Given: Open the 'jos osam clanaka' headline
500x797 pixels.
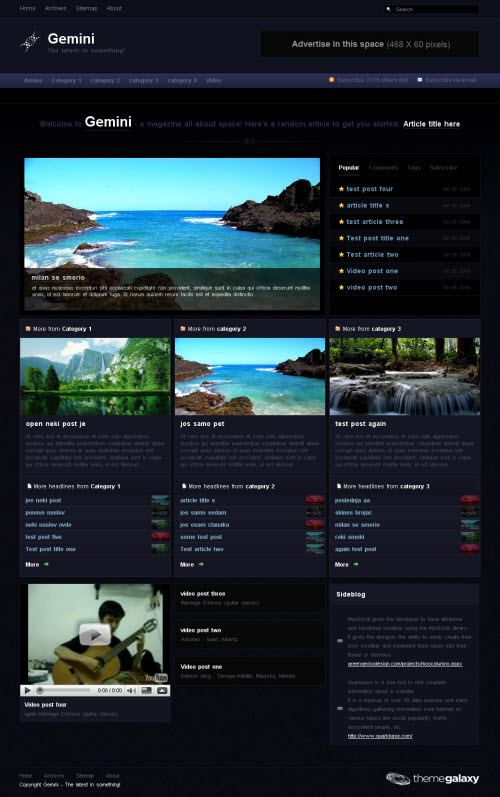Looking at the screenshot, I should pos(205,525).
